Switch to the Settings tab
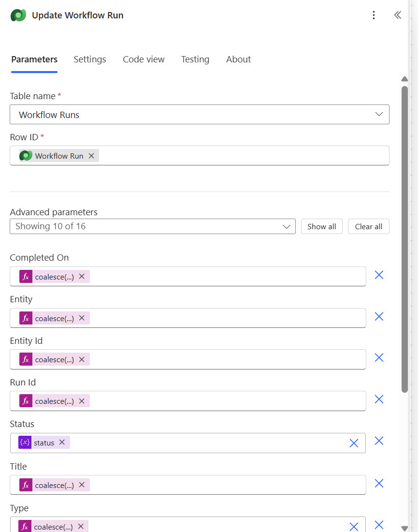418x532 pixels. (90, 59)
